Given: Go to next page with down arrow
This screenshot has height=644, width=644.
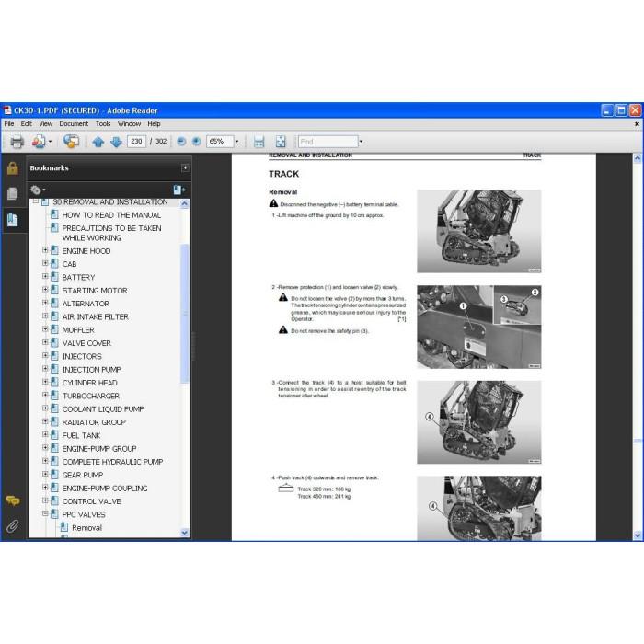Looking at the screenshot, I should pos(116,142).
